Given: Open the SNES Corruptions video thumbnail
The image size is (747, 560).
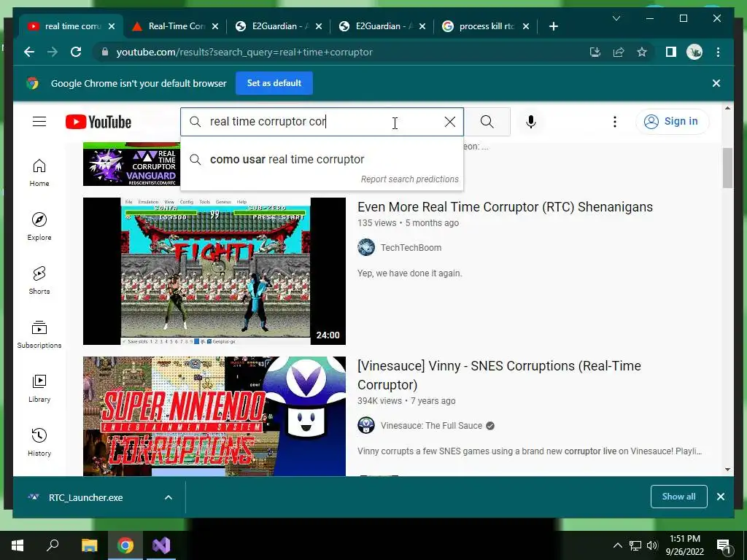Looking at the screenshot, I should tap(214, 416).
